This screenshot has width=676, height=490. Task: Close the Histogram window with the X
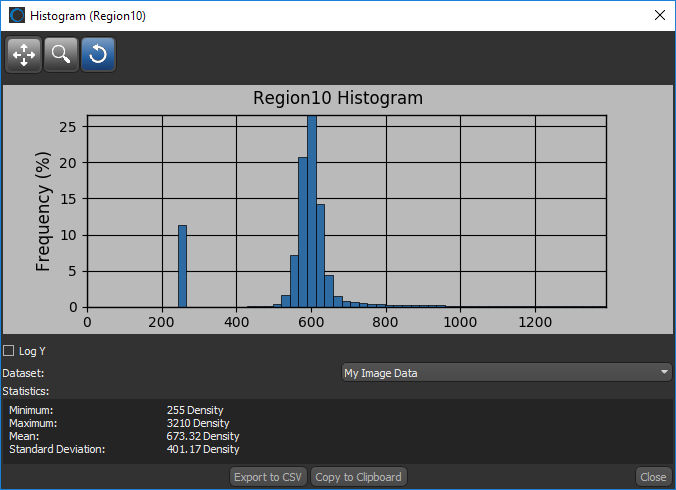(x=658, y=15)
